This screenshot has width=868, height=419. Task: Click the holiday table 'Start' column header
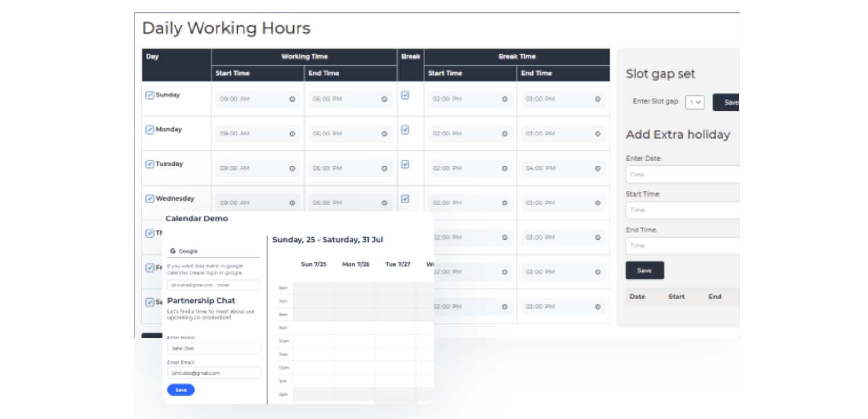coord(677,297)
